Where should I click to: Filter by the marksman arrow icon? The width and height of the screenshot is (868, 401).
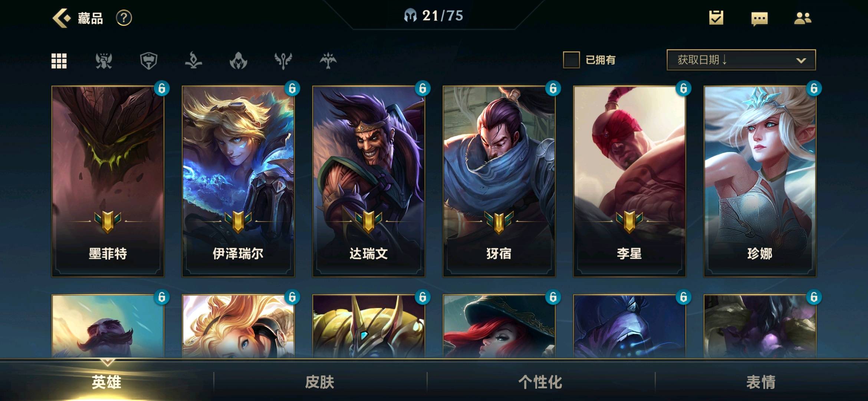[328, 61]
